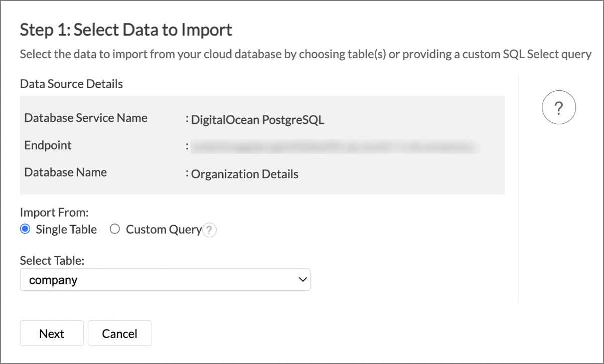Viewport: 604px width, 364px height.
Task: Click the 'Database Service Name' label
Action: [86, 118]
